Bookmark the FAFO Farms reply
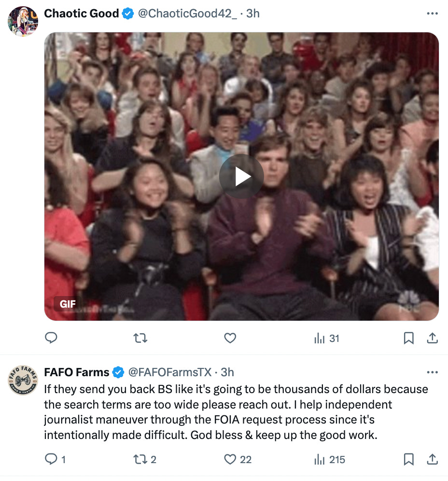Viewport: 448px width, 481px height. pos(409,459)
